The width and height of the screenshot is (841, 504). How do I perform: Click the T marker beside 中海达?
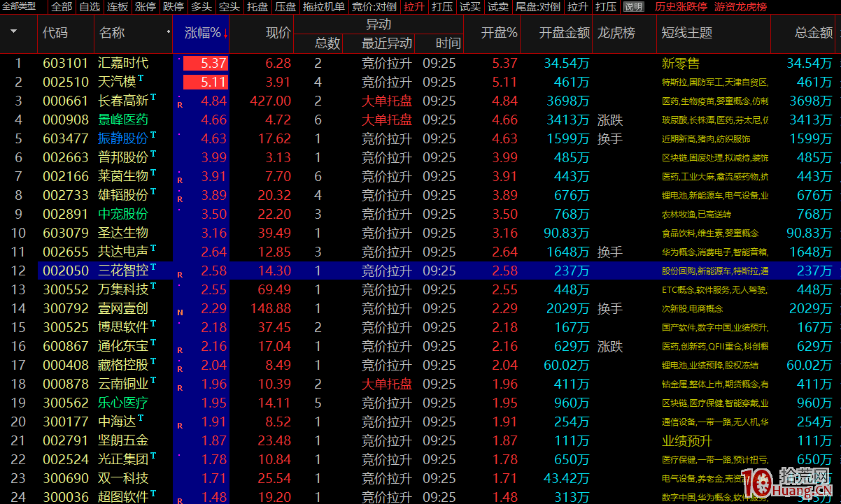(x=141, y=418)
